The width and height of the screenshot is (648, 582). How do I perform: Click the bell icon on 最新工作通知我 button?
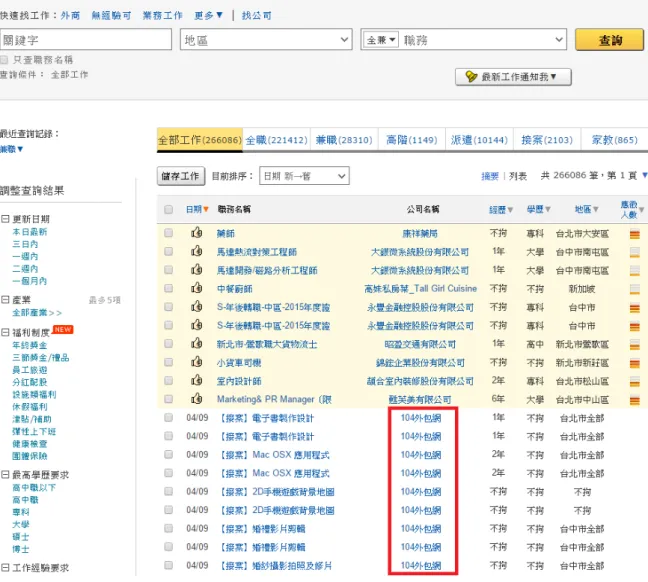tap(471, 76)
